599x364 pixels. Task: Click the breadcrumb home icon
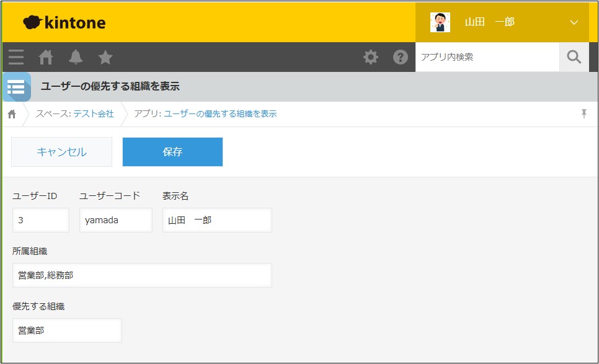tap(12, 114)
